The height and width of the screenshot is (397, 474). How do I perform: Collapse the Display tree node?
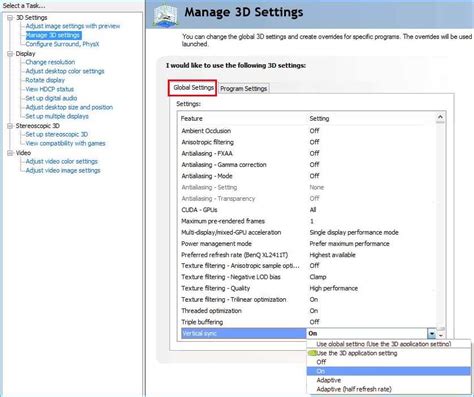10,54
